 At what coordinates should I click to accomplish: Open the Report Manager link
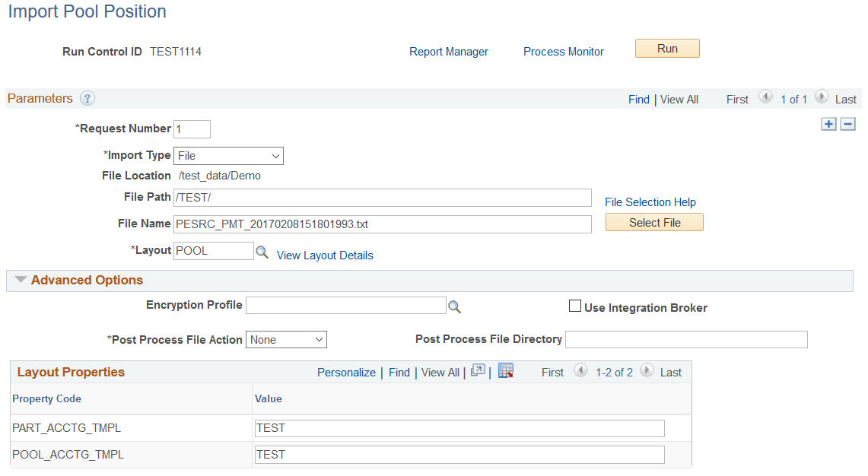click(448, 51)
